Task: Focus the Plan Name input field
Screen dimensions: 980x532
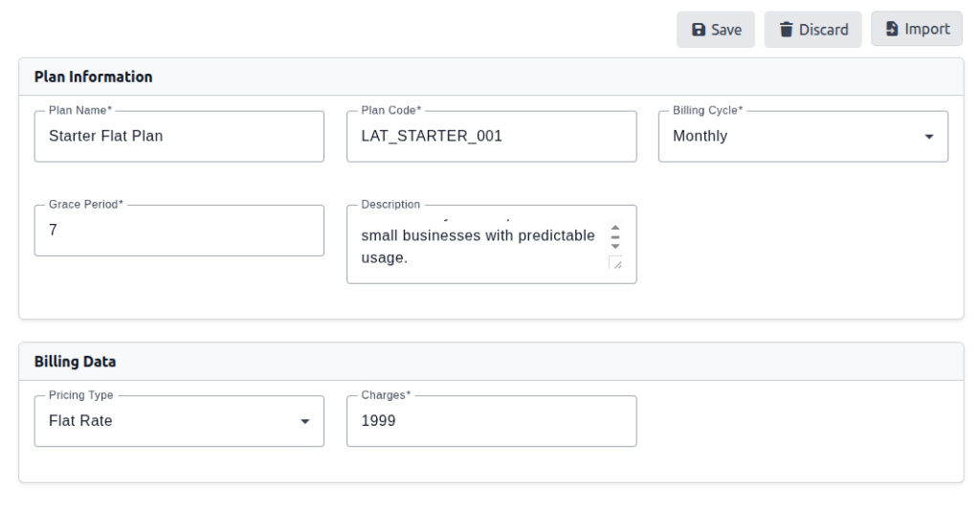Action: click(178, 137)
